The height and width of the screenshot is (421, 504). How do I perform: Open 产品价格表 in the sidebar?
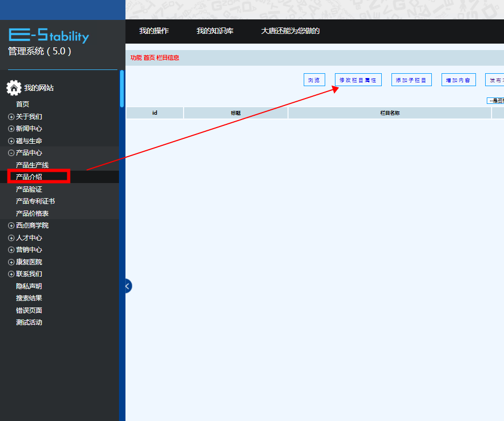point(32,213)
